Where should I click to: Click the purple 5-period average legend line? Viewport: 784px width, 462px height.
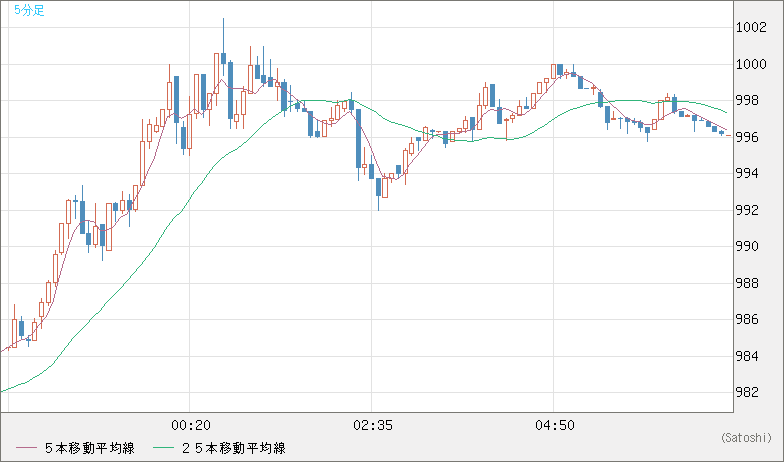(x=26, y=448)
